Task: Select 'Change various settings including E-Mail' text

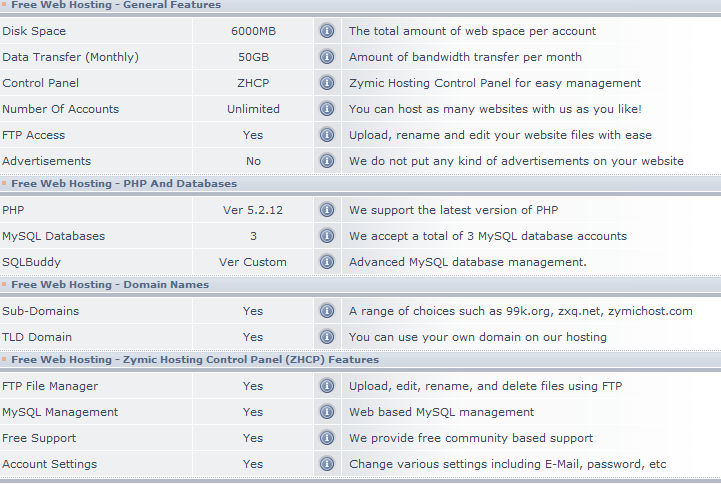Action: (508, 464)
